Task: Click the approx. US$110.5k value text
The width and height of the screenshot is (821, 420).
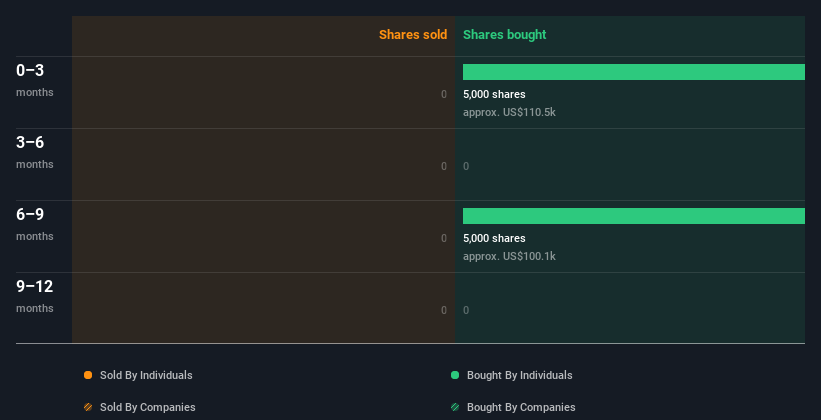Action: pos(509,112)
